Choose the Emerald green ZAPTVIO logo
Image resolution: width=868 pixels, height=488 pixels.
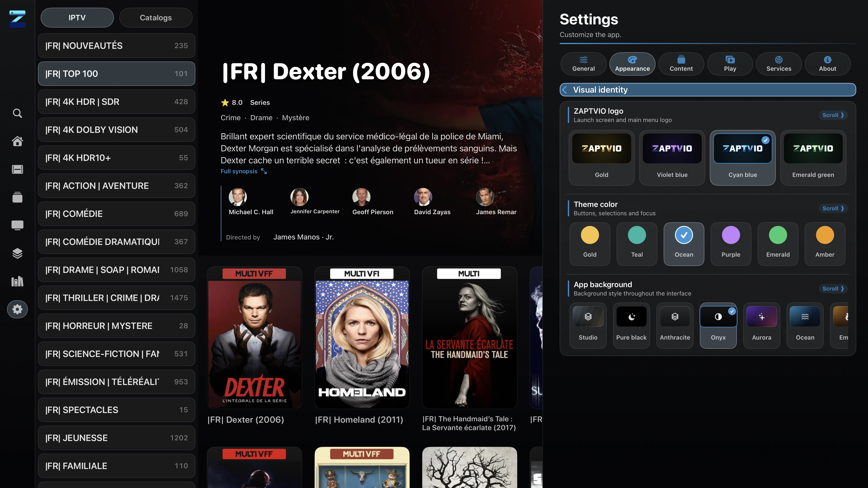click(x=813, y=158)
